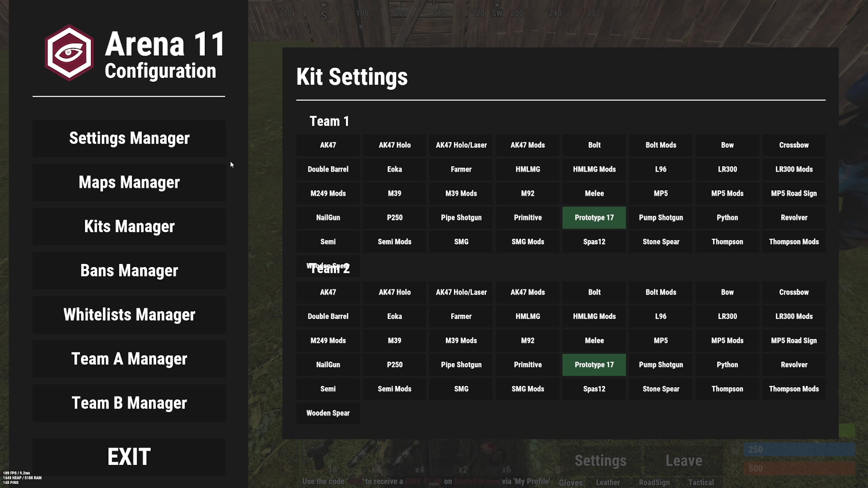Select M249 Mods kit for Team 1

coord(328,193)
